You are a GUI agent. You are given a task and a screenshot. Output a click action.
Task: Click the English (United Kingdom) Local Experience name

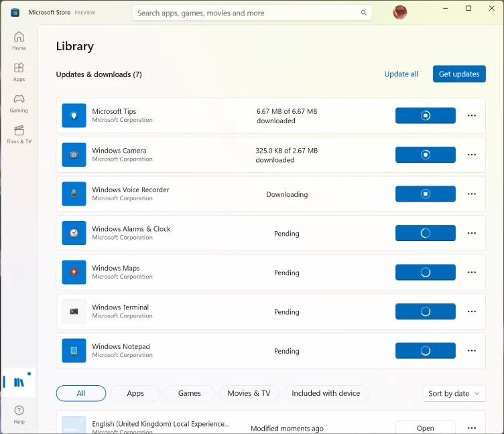coord(161,424)
